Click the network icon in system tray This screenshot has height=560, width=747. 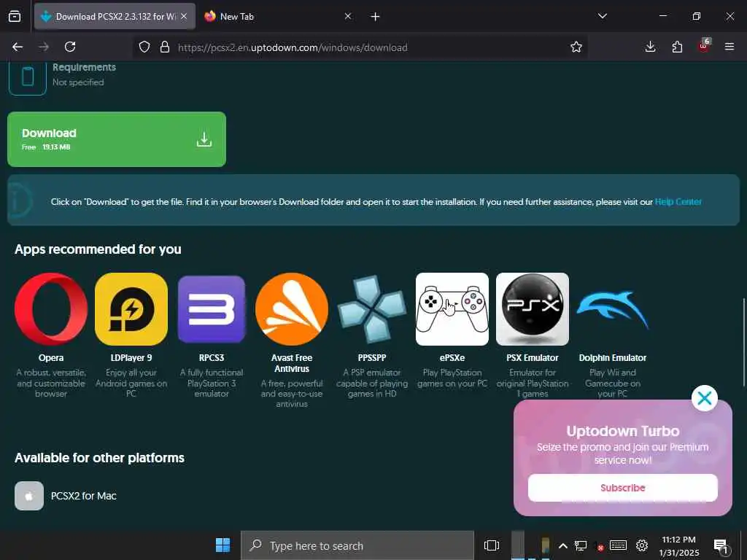580,545
